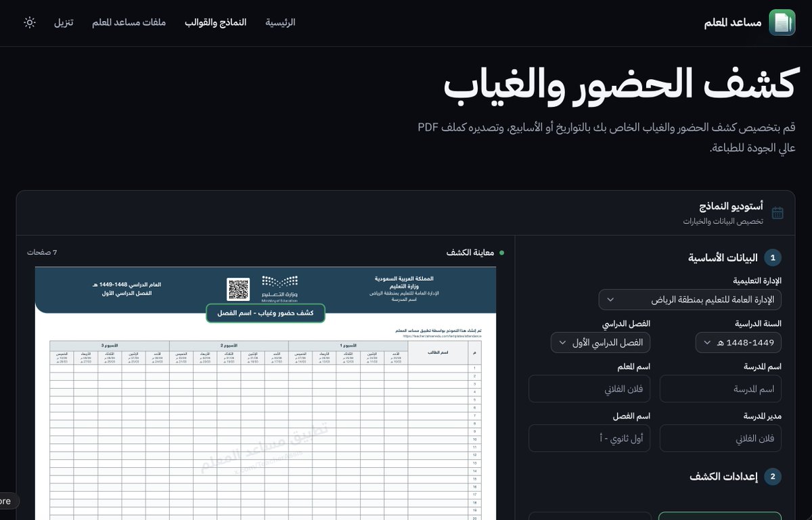The height and width of the screenshot is (520, 812).
Task: Click the المملكة العربية السعودية text in preview
Action: click(x=404, y=278)
